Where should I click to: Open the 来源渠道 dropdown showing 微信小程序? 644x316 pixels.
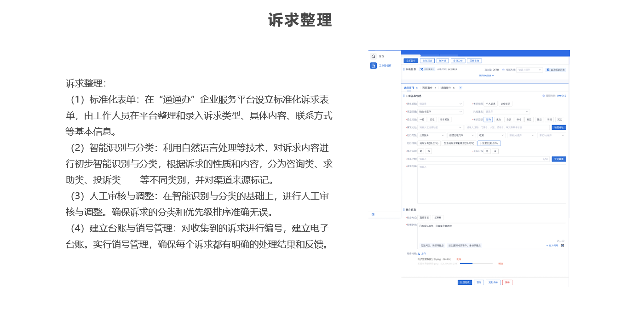point(441,111)
